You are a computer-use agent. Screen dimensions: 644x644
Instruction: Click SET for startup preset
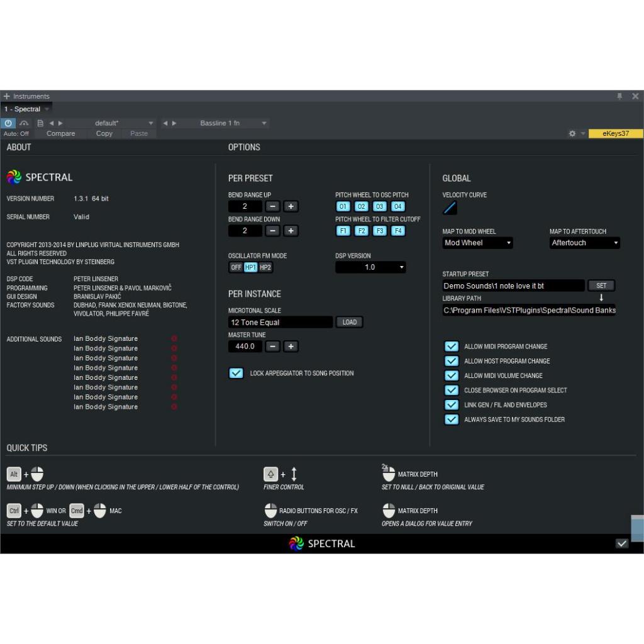601,286
